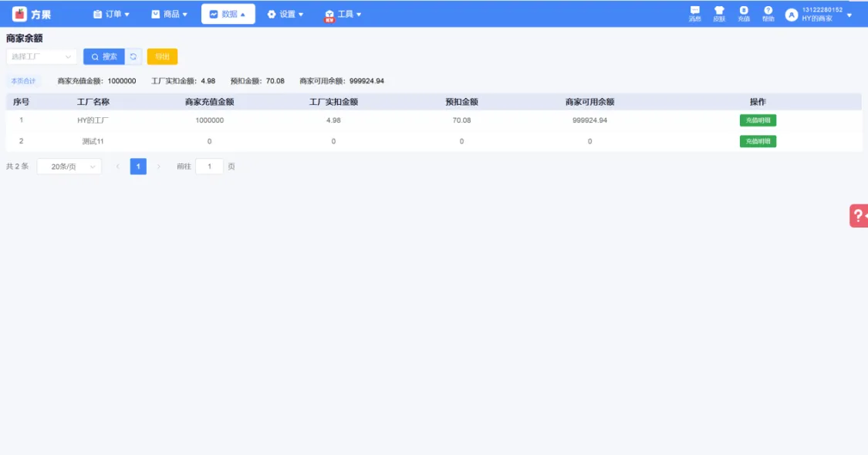
Task: Click the 4.98 工厂实扣金额 table cell
Action: point(333,120)
